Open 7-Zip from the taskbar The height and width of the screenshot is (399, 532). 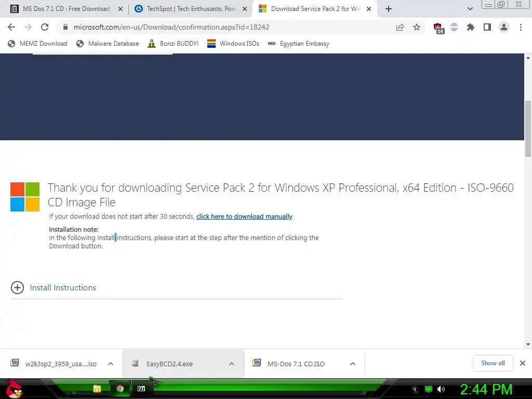(141, 389)
